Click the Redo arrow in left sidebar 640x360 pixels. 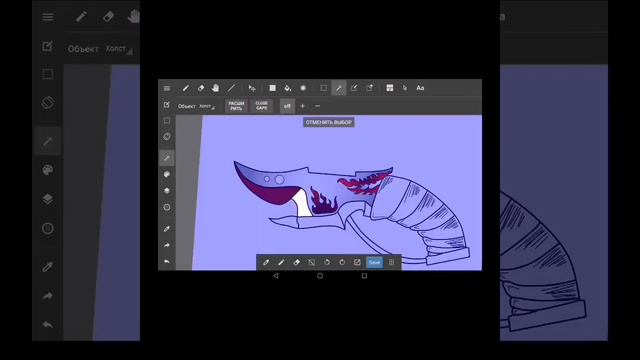tap(167, 245)
